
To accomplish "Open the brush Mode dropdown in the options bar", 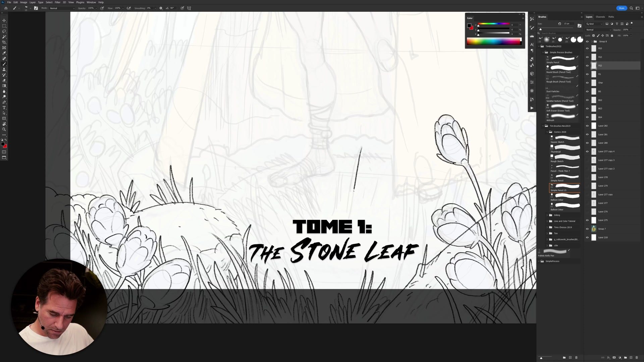I will [62, 8].
